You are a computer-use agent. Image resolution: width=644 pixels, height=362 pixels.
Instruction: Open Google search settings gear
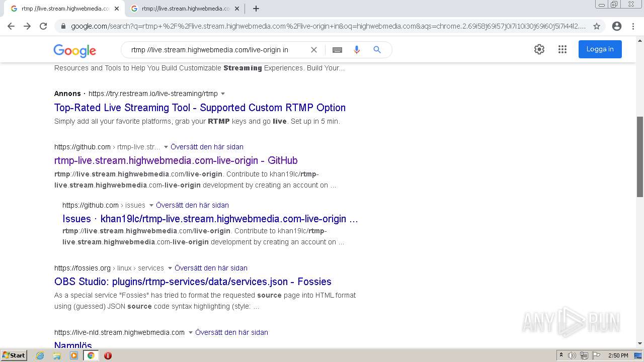(x=539, y=49)
